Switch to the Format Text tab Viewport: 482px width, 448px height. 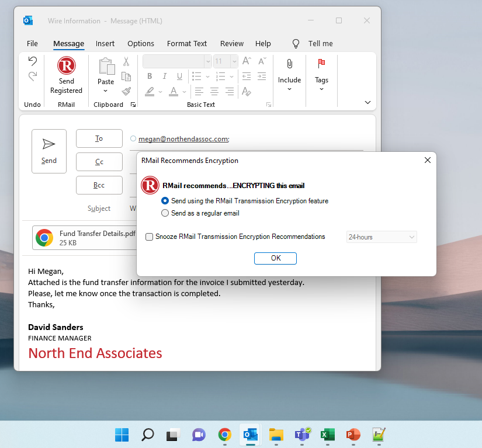click(187, 44)
